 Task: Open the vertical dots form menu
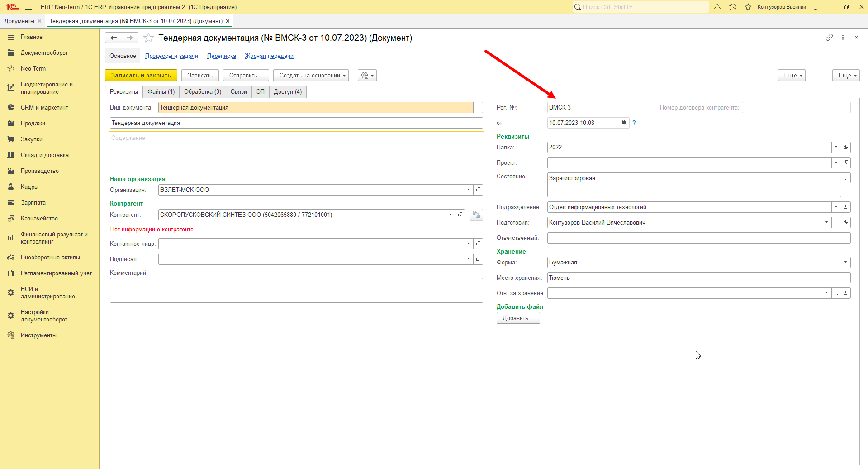coord(843,38)
